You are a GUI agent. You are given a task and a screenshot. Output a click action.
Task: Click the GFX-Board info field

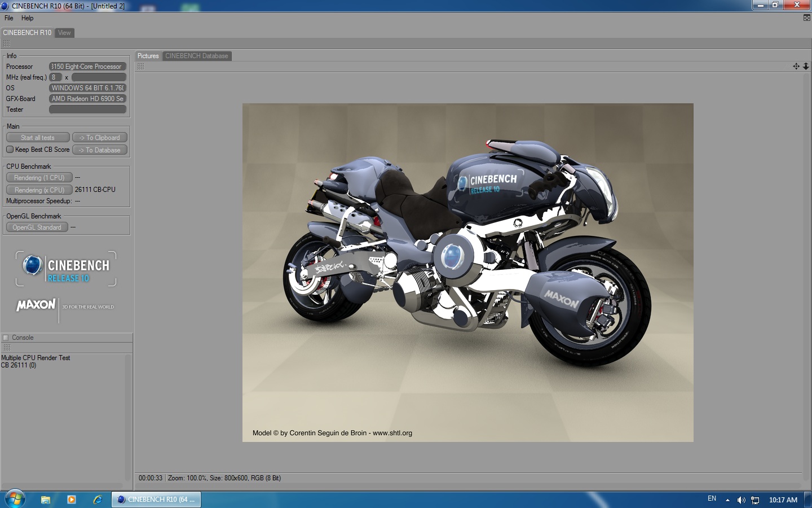87,99
